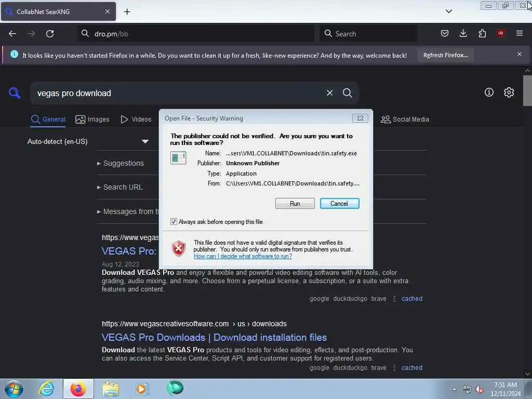Open SearXNG preferences gear icon
Viewport: 532px width, 399px height.
pos(509,92)
